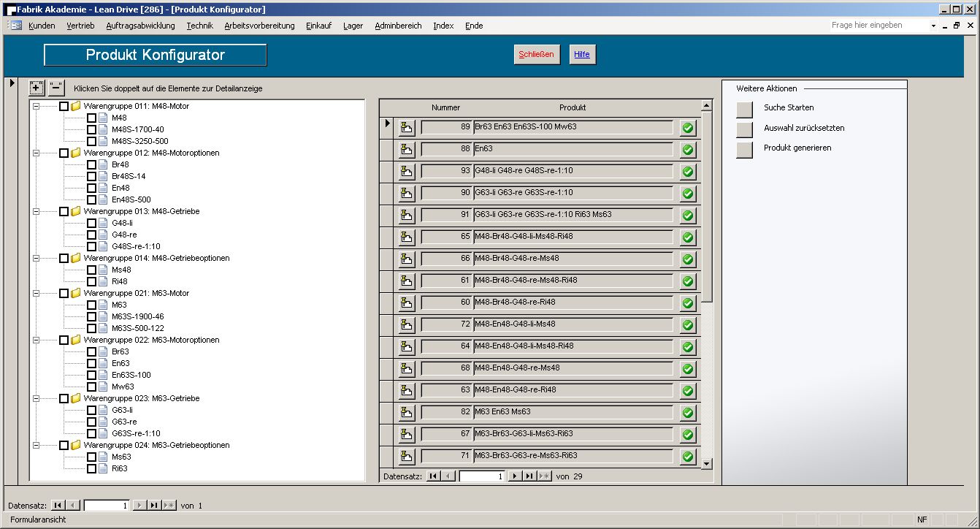
Task: Open detail icon for product number 65
Action: coord(407,237)
